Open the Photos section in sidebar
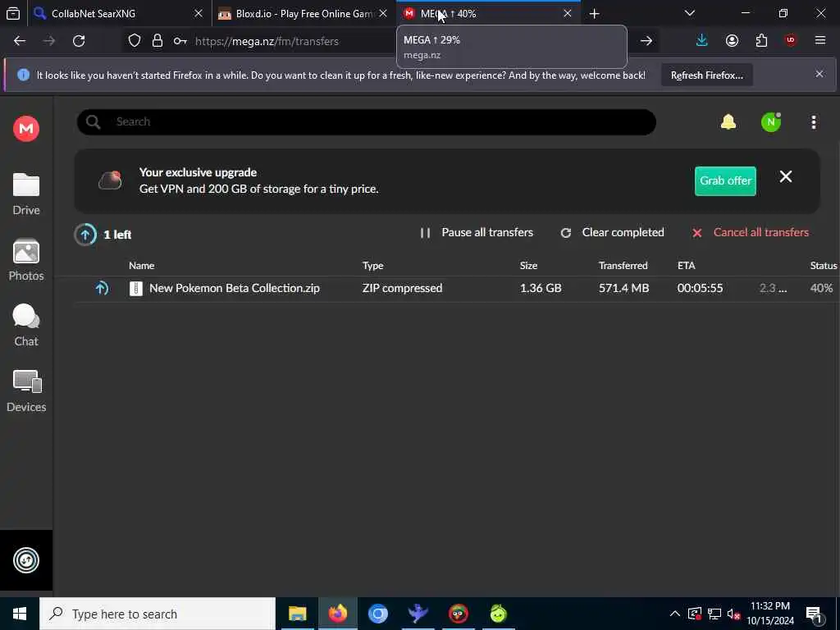 26,260
